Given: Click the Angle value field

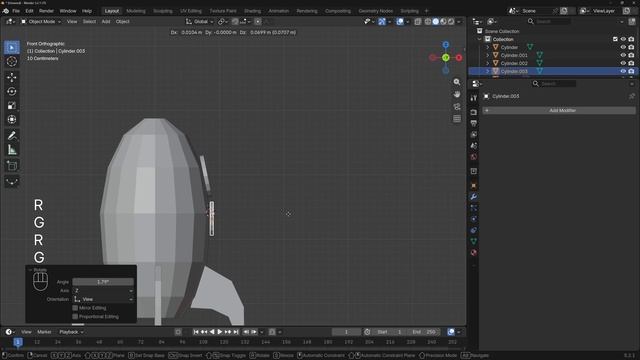Looking at the screenshot, I should tap(103, 282).
